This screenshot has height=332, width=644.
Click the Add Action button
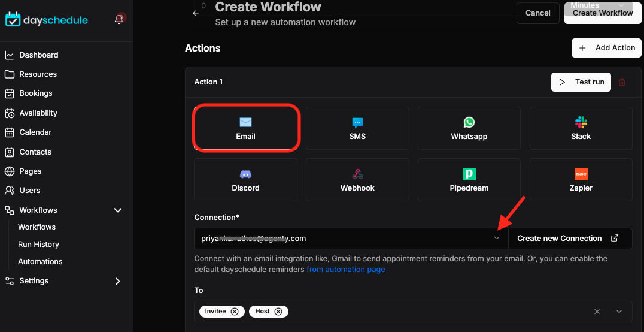pos(606,48)
